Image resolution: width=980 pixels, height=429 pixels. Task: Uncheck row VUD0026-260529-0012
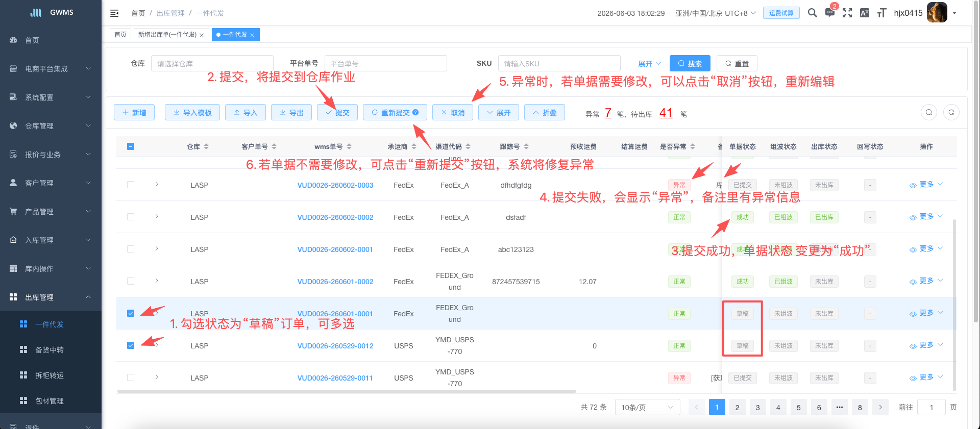tap(131, 345)
